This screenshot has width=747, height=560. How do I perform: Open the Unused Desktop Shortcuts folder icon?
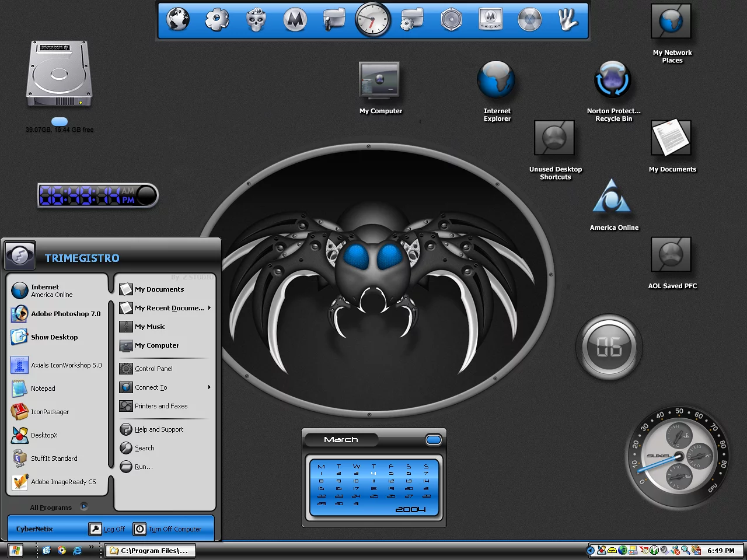(x=554, y=139)
